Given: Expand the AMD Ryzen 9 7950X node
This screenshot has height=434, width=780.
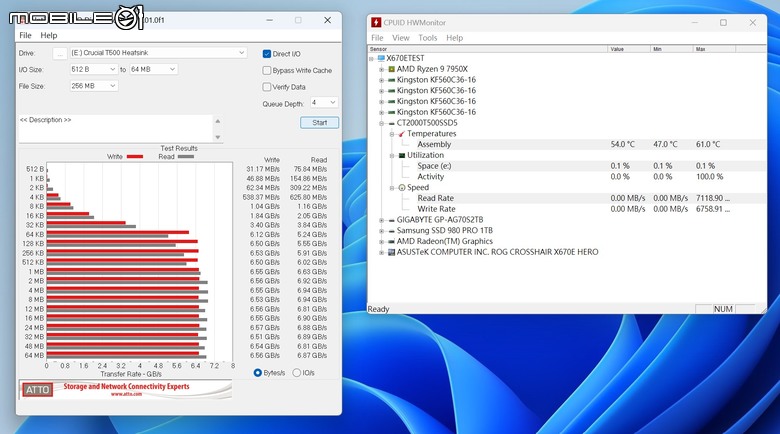Looking at the screenshot, I should point(382,70).
